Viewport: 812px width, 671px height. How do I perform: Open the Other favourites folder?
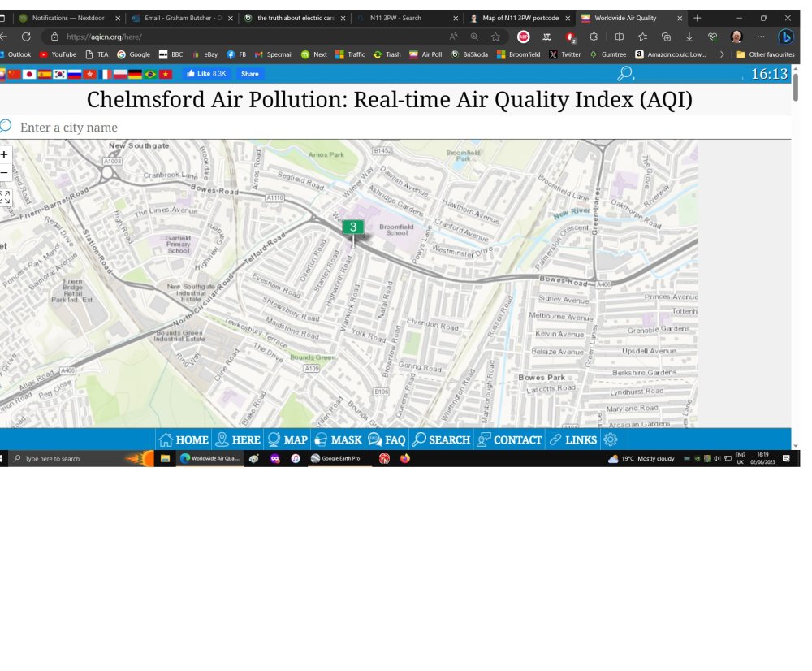pyautogui.click(x=766, y=54)
